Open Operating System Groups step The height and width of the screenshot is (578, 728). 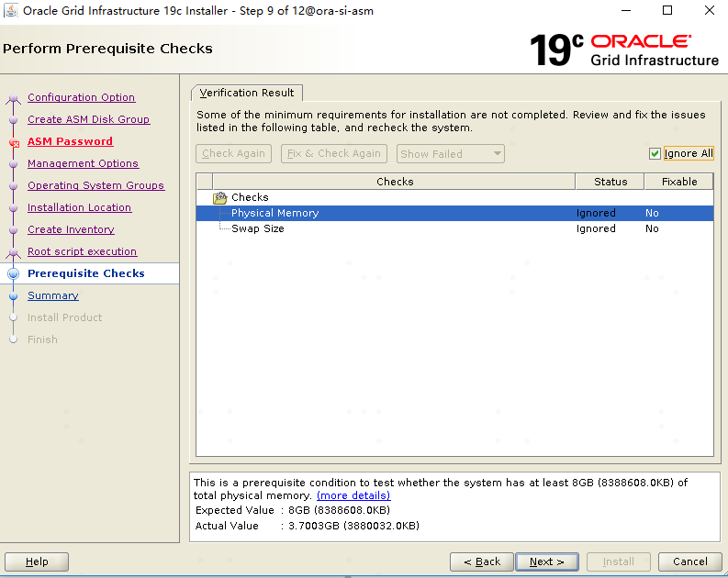click(95, 185)
